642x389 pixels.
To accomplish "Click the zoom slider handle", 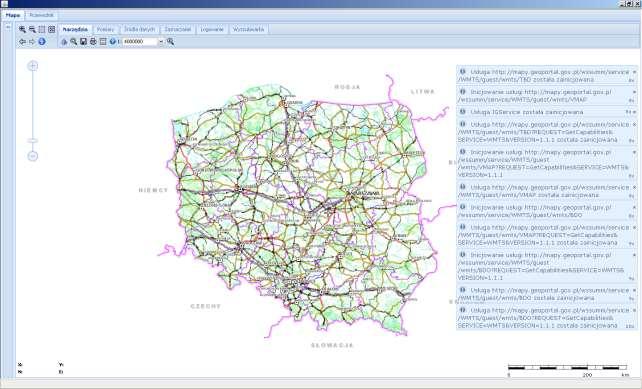I will [33, 140].
